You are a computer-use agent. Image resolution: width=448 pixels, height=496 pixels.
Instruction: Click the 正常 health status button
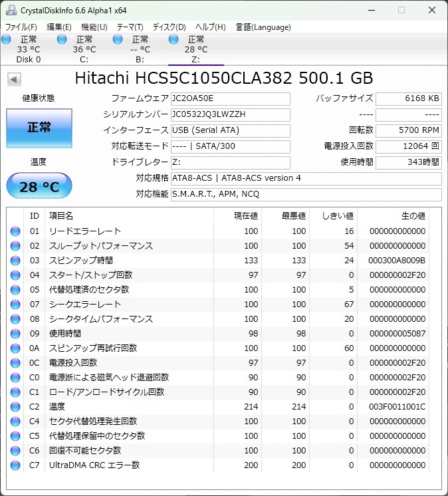coord(39,128)
